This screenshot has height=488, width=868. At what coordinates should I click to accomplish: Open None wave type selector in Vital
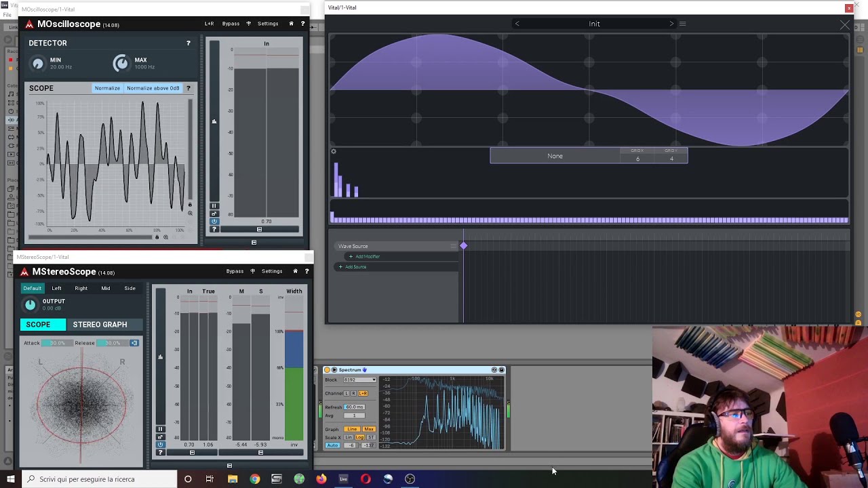pyautogui.click(x=555, y=156)
